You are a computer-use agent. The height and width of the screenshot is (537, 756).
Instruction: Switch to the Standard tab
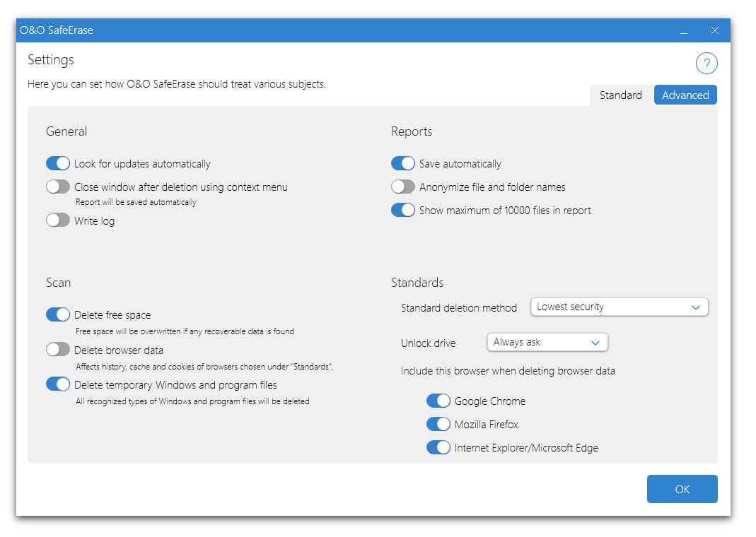pos(620,95)
